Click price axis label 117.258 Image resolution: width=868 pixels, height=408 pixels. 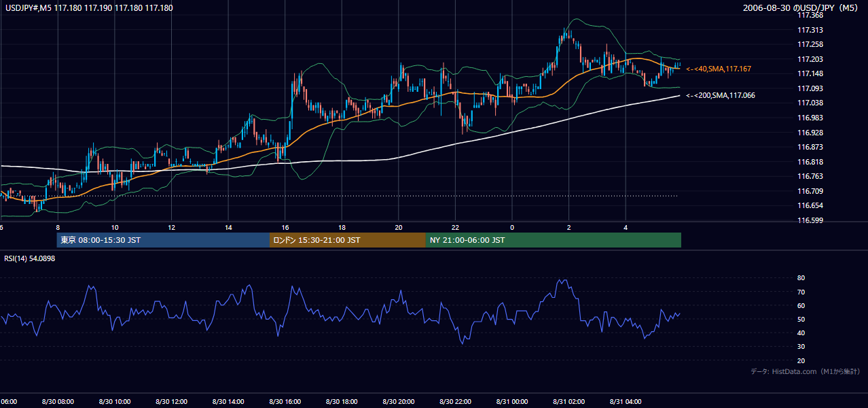810,44
